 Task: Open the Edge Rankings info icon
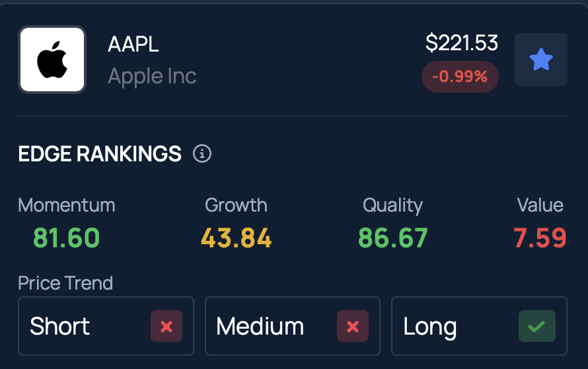[202, 153]
